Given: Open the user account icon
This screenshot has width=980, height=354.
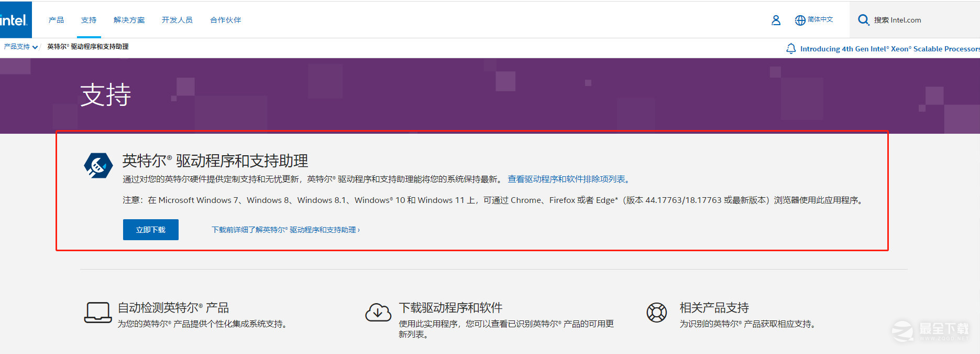Looking at the screenshot, I should tap(776, 20).
